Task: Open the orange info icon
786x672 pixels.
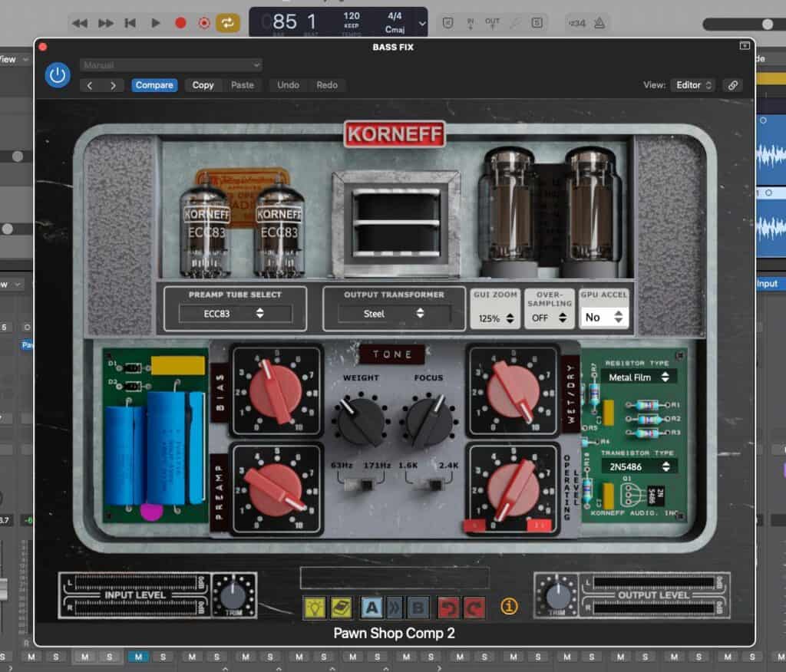Action: click(509, 607)
